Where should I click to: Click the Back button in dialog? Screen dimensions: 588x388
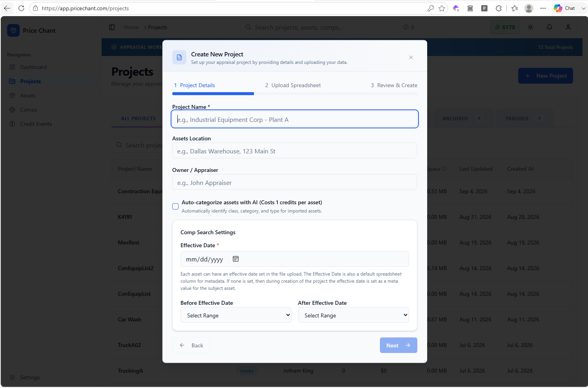point(191,345)
